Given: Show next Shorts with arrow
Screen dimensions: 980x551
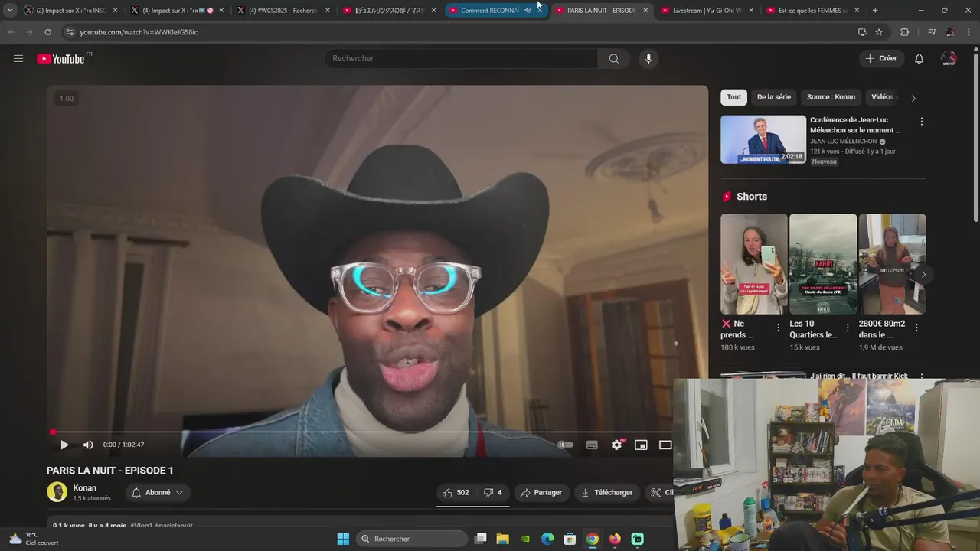Looking at the screenshot, I should (923, 275).
